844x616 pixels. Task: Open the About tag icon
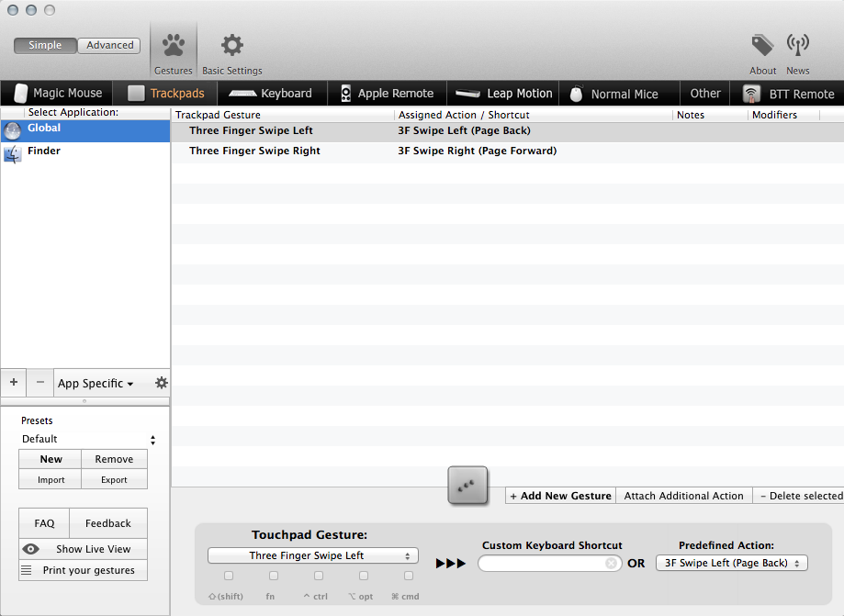(x=762, y=45)
